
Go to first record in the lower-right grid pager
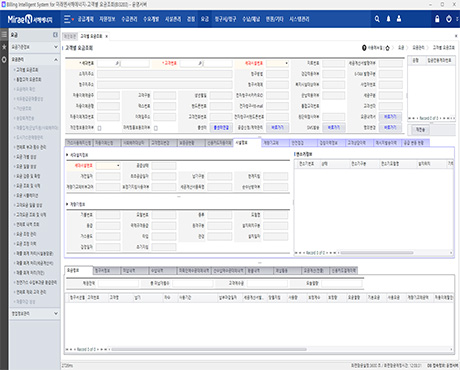[x=296, y=253]
